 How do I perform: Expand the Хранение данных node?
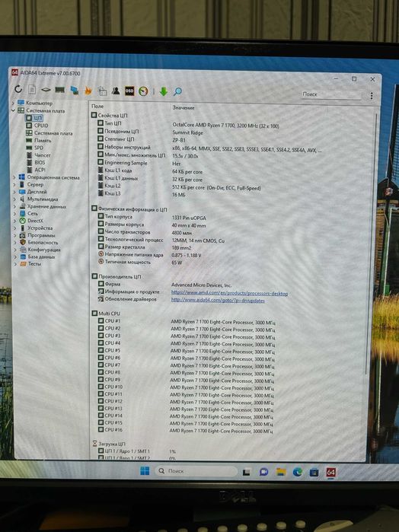pyautogui.click(x=14, y=206)
